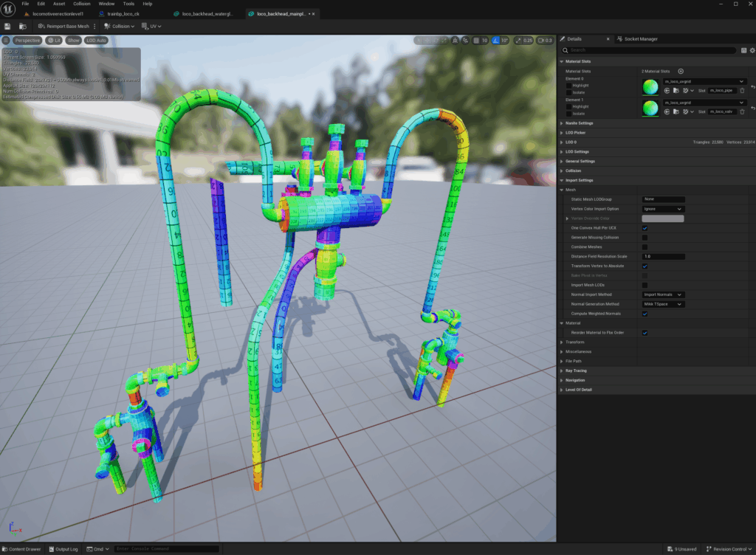The width and height of the screenshot is (756, 555).
Task: Click the Vertex Override Color swatch
Action: pyautogui.click(x=662, y=218)
